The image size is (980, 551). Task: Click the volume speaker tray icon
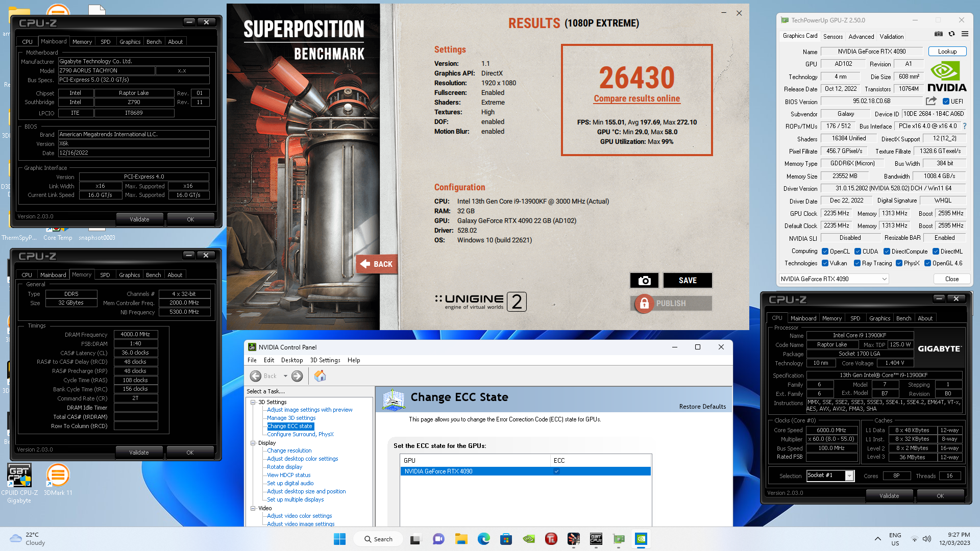click(927, 539)
